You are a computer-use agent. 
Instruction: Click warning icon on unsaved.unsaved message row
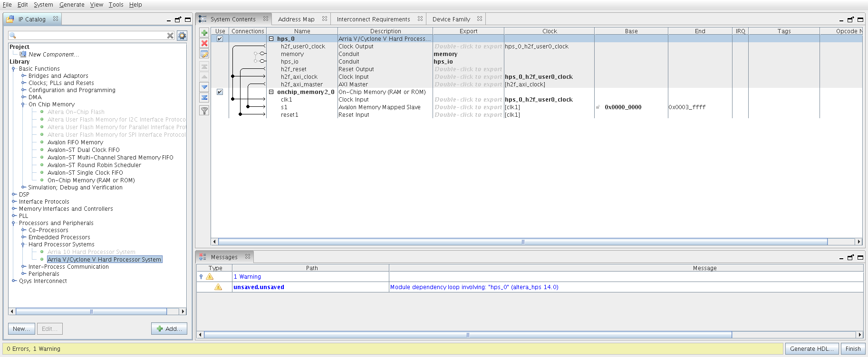[x=218, y=287]
